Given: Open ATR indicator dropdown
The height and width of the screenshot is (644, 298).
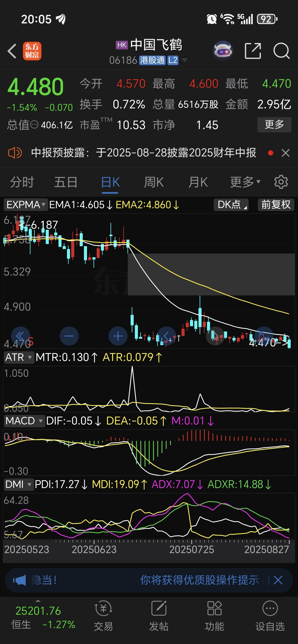Looking at the screenshot, I should pyautogui.click(x=19, y=357).
